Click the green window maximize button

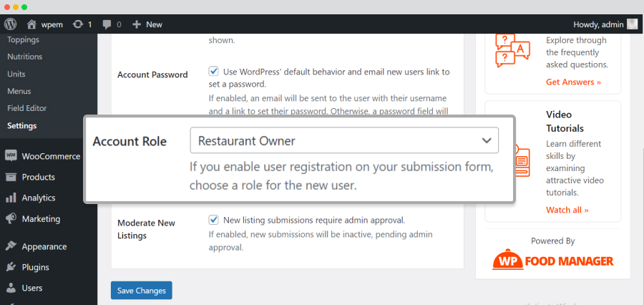click(x=24, y=7)
